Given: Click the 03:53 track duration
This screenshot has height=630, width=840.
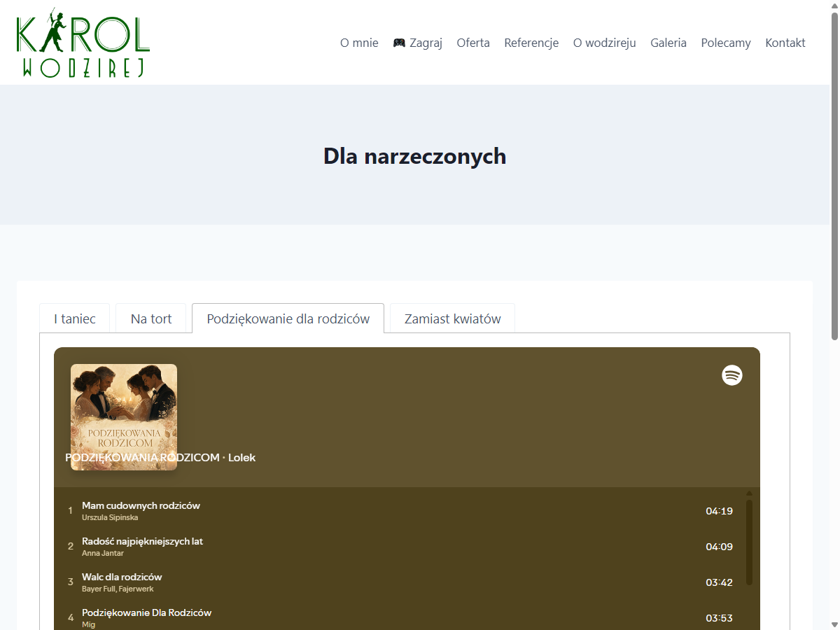Looking at the screenshot, I should pyautogui.click(x=719, y=618).
